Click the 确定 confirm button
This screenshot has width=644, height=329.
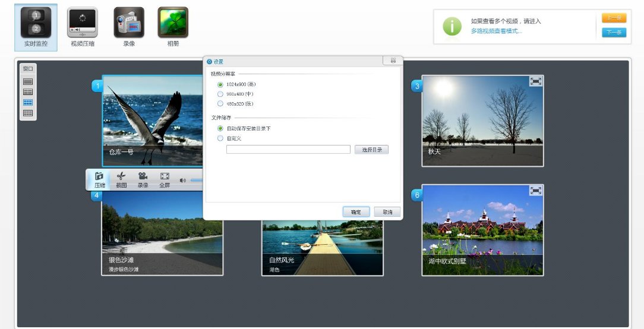click(356, 212)
